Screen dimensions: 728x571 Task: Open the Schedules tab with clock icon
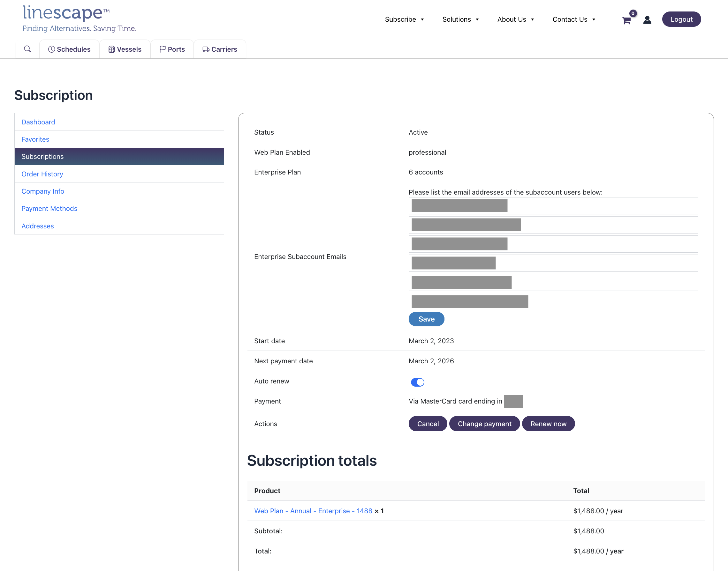point(69,49)
